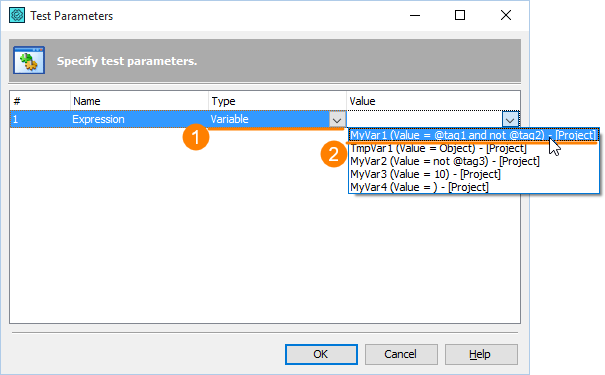Open Help for test parameters
Viewport: 605px width, 375px height.
coord(481,354)
